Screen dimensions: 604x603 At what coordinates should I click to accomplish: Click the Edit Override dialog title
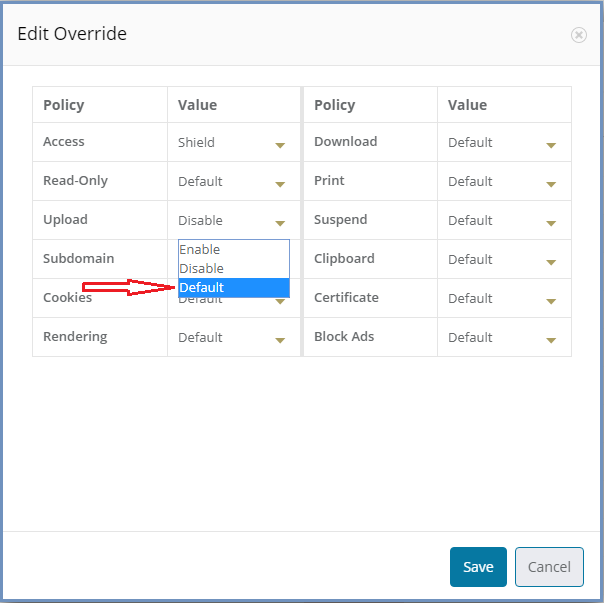tap(72, 34)
